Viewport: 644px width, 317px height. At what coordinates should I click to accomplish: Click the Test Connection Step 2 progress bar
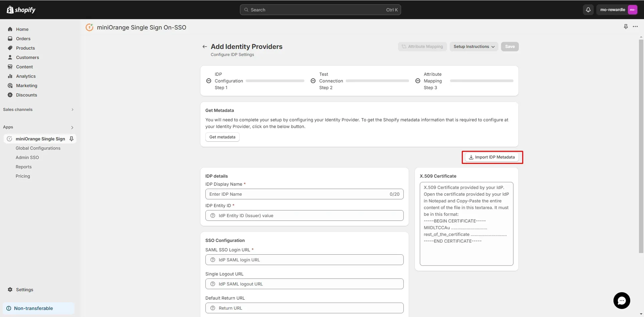tap(377, 81)
